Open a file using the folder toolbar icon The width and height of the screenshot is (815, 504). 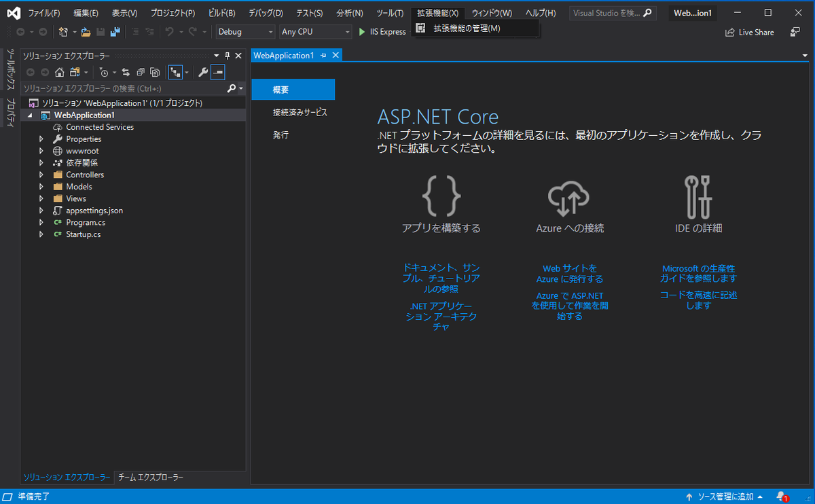coord(86,31)
